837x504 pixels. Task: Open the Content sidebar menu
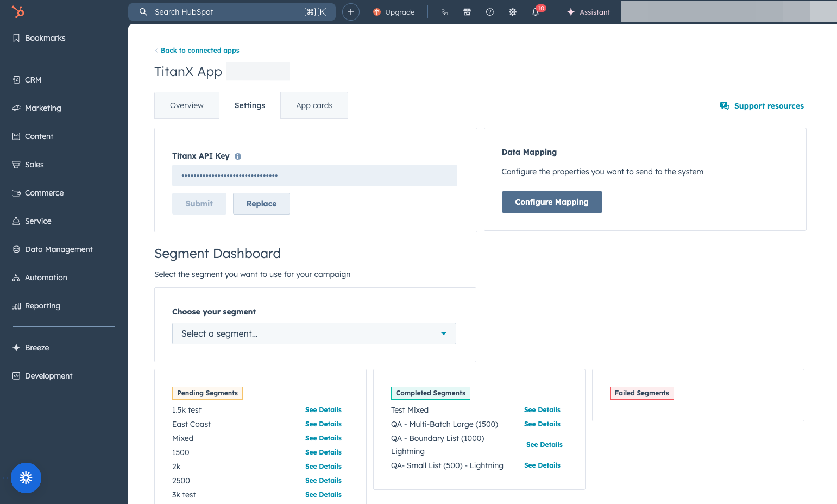click(33, 136)
